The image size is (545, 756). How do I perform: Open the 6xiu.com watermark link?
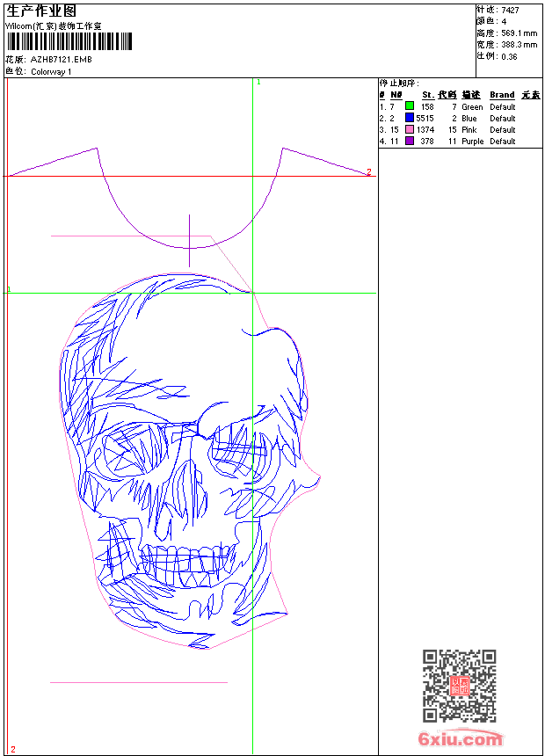pos(460,739)
